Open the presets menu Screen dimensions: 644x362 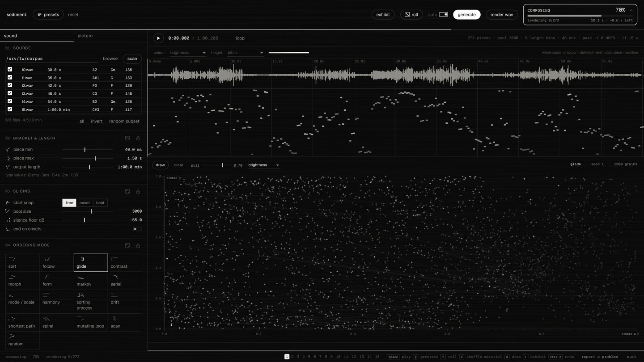click(48, 15)
